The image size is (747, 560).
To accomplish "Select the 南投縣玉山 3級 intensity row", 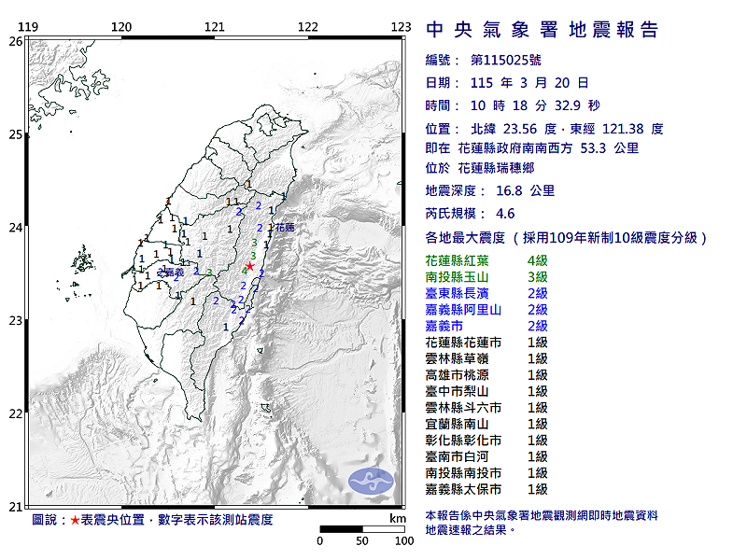I will coord(486,276).
